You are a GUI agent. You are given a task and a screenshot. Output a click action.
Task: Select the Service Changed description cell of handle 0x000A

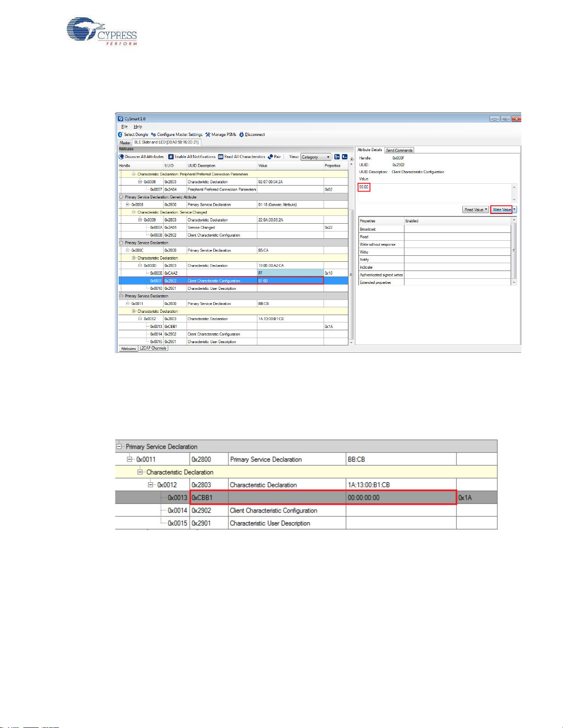[222, 227]
